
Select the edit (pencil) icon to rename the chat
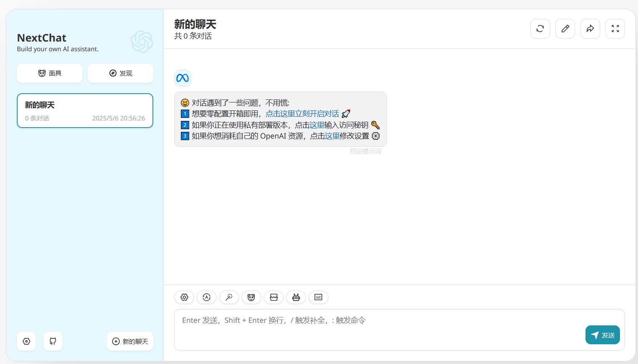point(565,29)
